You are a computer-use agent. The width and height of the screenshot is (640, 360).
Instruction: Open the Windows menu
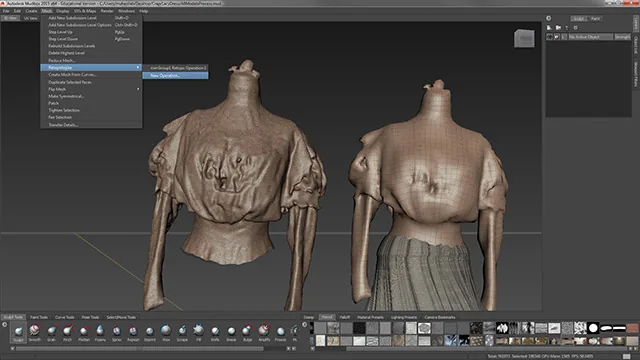126,11
